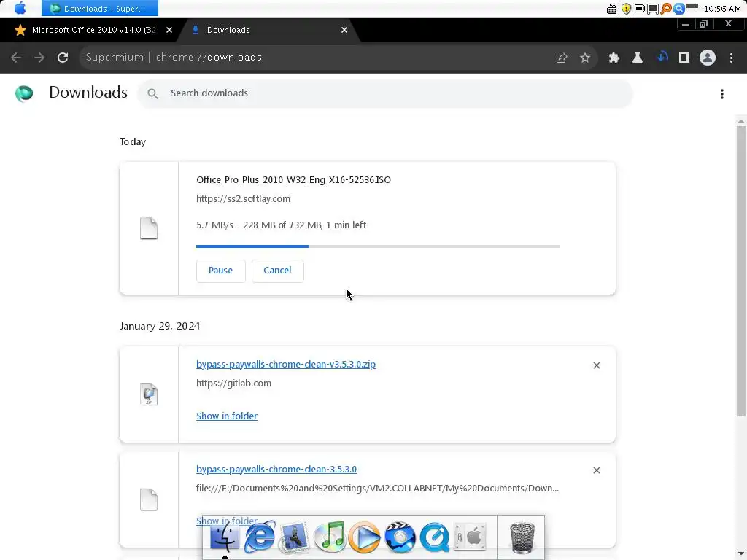Open the Trash in the dock
The width and height of the screenshot is (747, 560).
(522, 538)
